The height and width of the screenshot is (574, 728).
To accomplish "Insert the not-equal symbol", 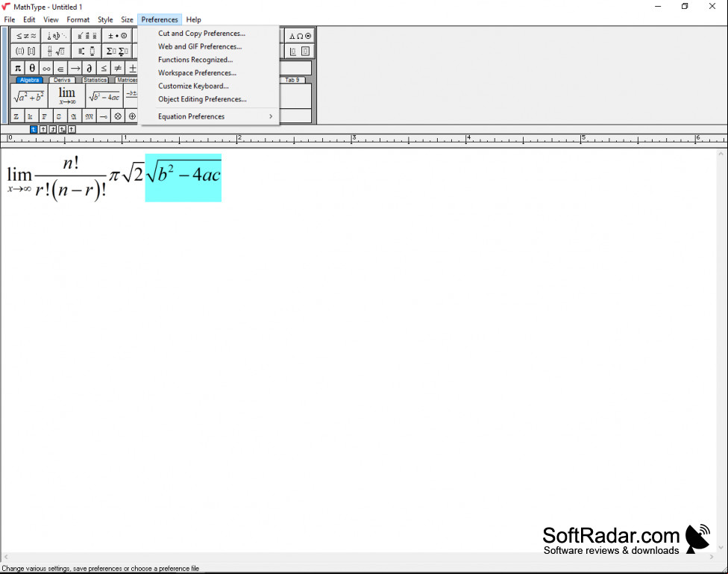I will click(x=119, y=69).
